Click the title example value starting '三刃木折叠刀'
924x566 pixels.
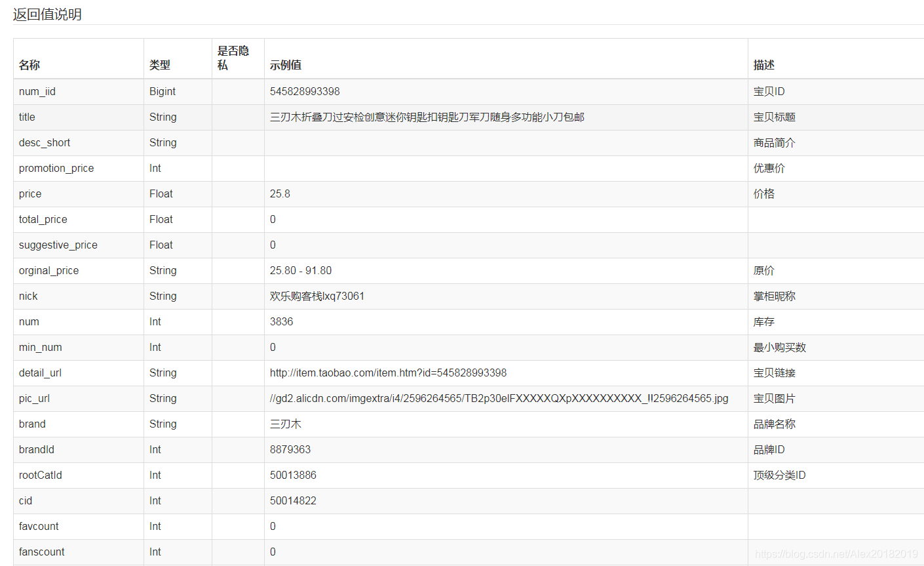click(x=427, y=117)
